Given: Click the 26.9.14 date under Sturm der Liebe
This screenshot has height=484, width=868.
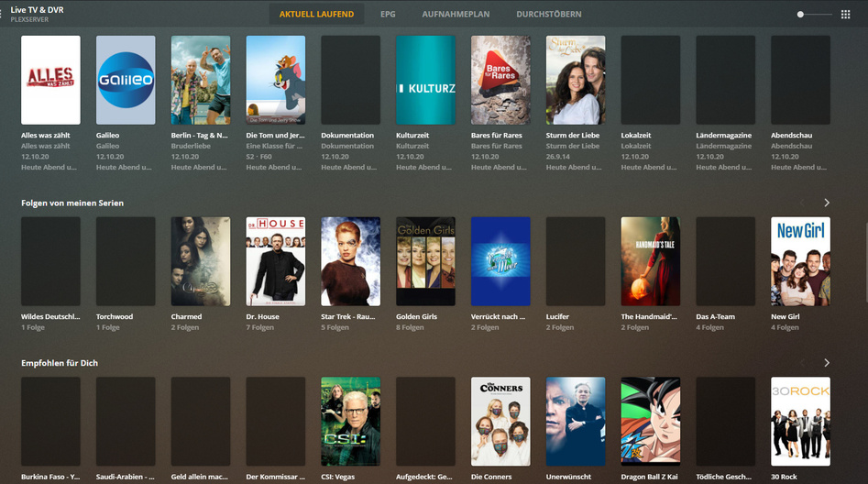Looking at the screenshot, I should click(x=557, y=157).
